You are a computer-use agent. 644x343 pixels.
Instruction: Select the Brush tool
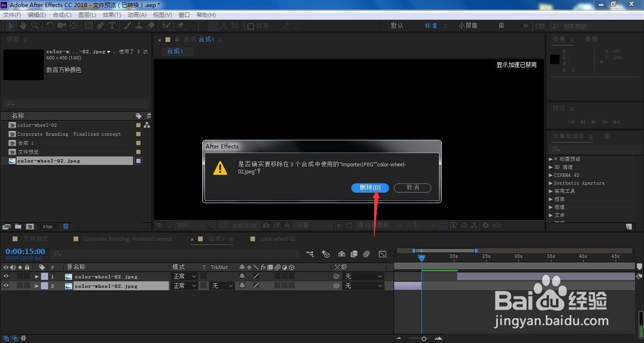click(x=128, y=26)
